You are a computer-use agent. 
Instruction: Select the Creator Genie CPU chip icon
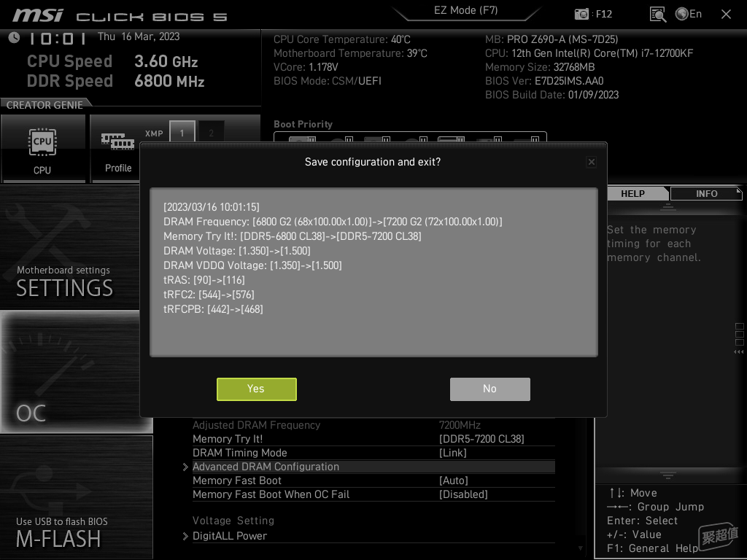42,141
